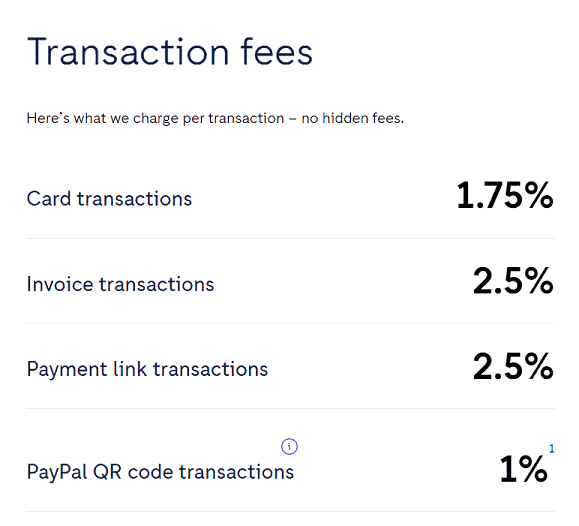This screenshot has width=579, height=526.
Task: Click the 'no hidden fees' description text
Action: pyautogui.click(x=353, y=118)
